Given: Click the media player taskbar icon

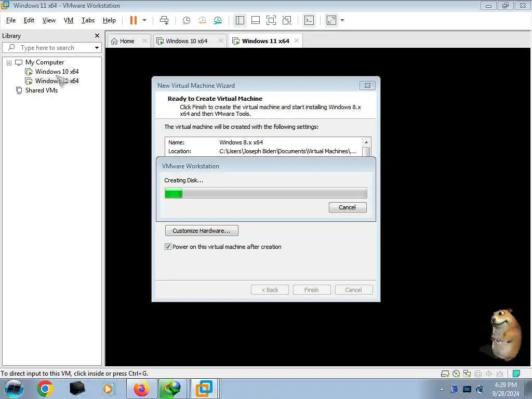Looking at the screenshot, I should coord(108,389).
